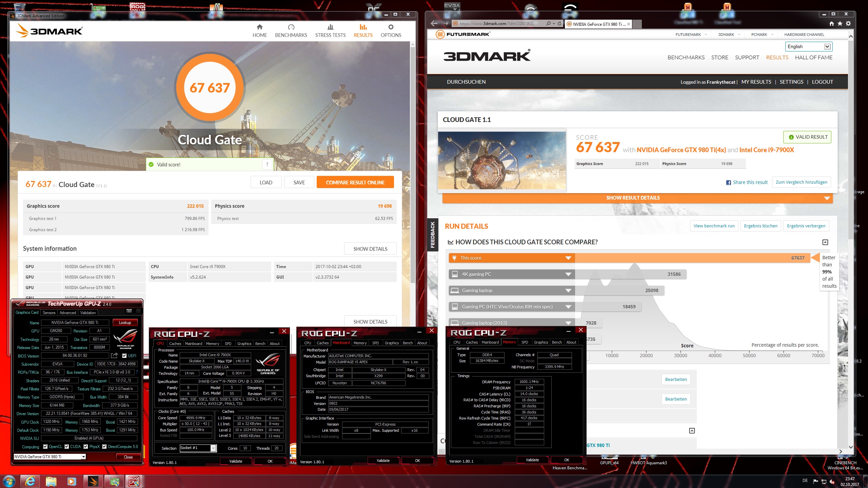
Task: Click the volume muted tray icon
Action: [832, 482]
